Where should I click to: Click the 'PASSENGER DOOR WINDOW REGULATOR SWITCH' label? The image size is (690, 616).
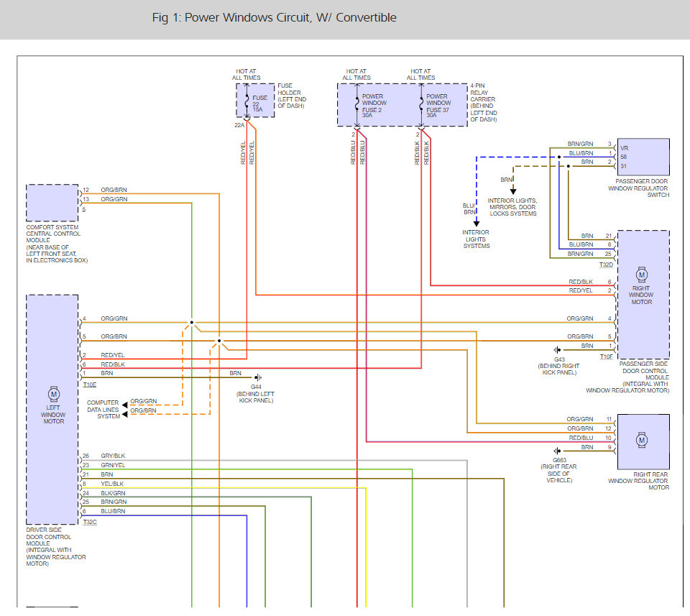pyautogui.click(x=638, y=188)
